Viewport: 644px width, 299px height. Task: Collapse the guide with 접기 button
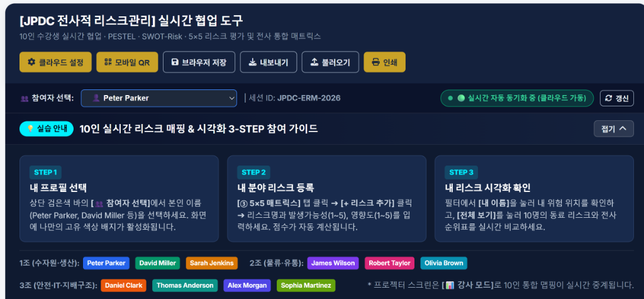pos(614,129)
